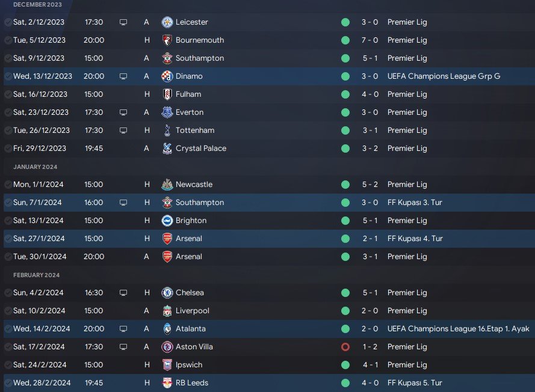Open the Dinamo crest icon
The image size is (535, 392).
click(x=167, y=76)
